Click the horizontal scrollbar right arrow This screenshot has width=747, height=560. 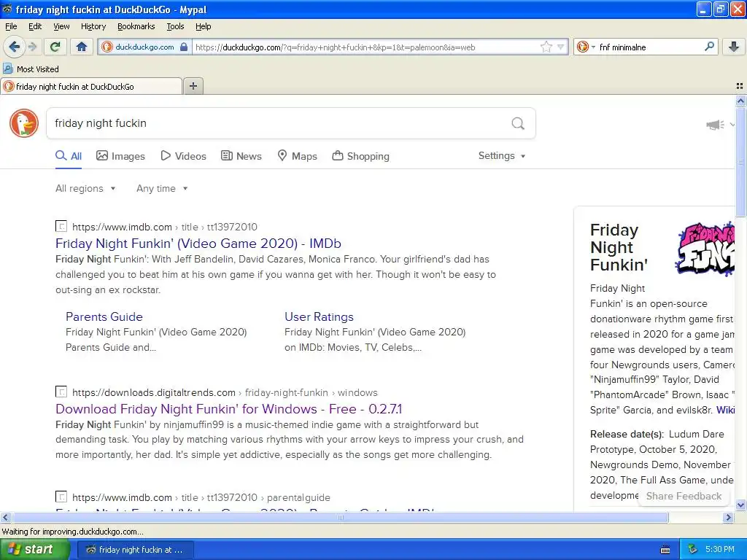728,517
